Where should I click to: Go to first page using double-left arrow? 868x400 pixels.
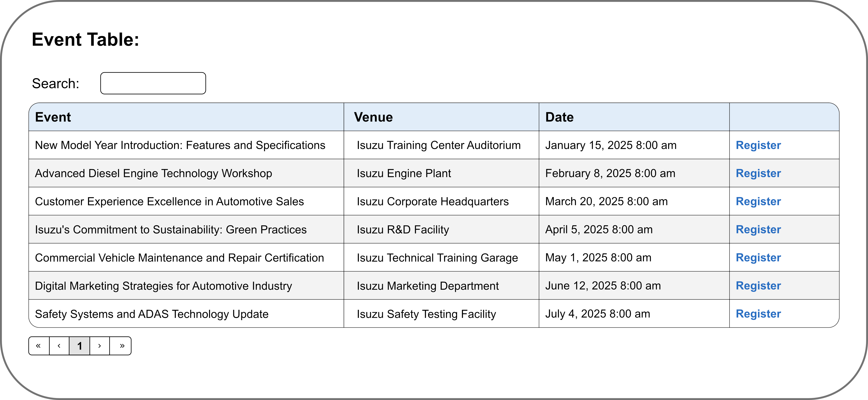point(39,346)
